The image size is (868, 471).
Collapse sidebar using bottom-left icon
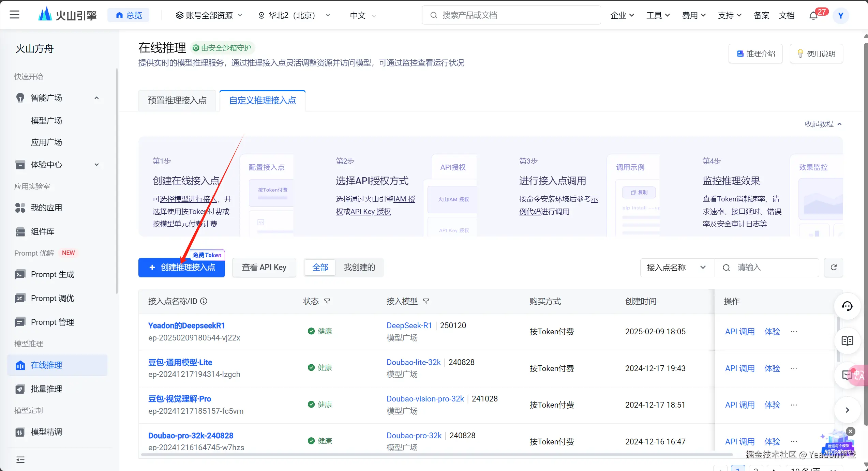[20, 460]
